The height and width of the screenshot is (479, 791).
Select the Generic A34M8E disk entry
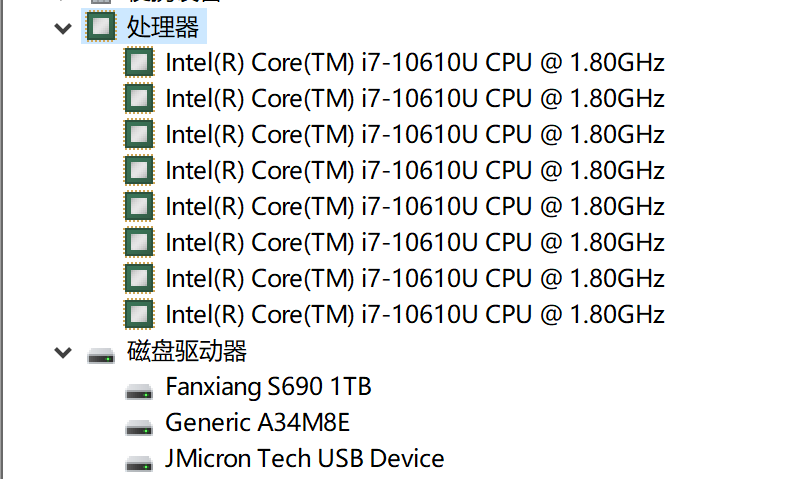(x=257, y=423)
